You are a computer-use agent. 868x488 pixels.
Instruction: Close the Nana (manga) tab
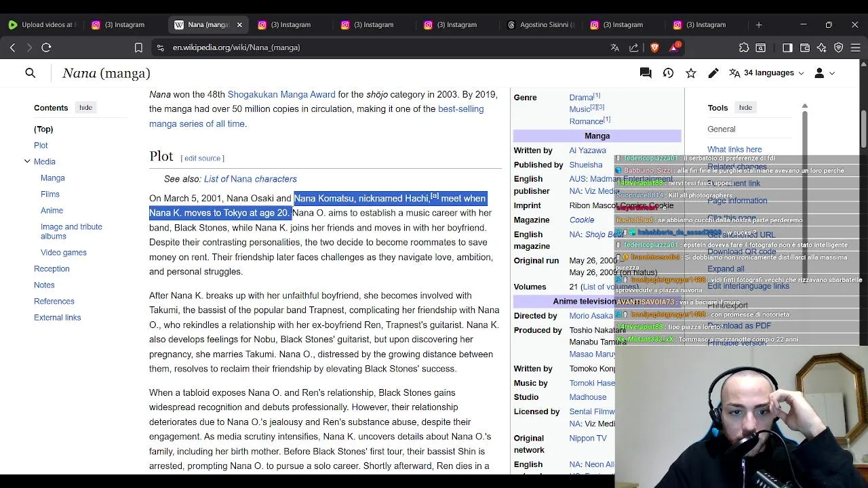click(239, 24)
